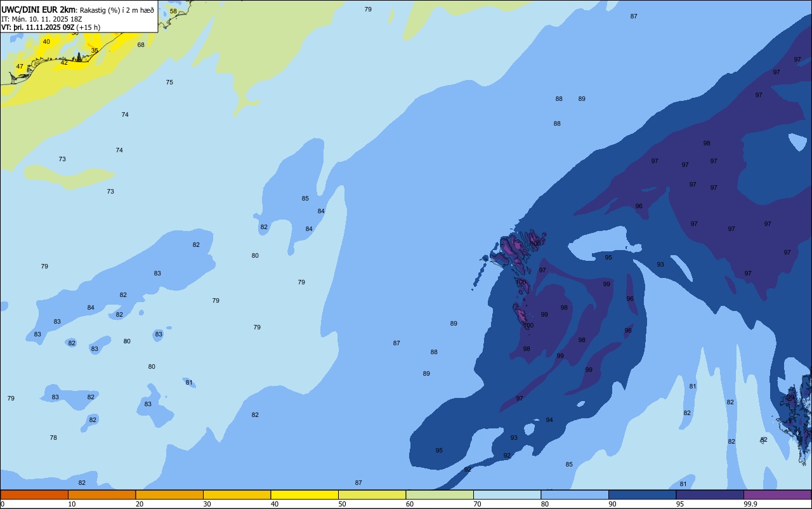Click the humidity value 42 on the map

tap(64, 62)
